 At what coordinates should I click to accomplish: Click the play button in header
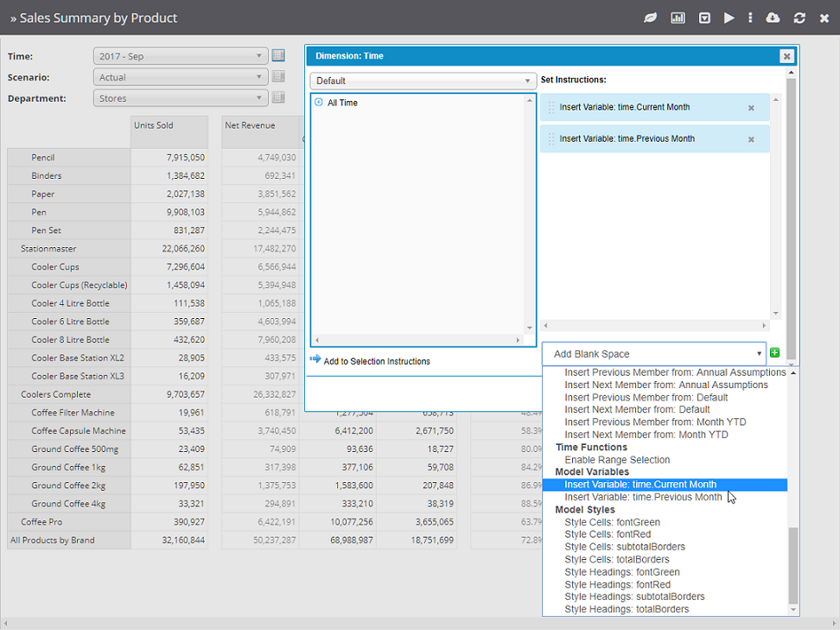tap(729, 18)
